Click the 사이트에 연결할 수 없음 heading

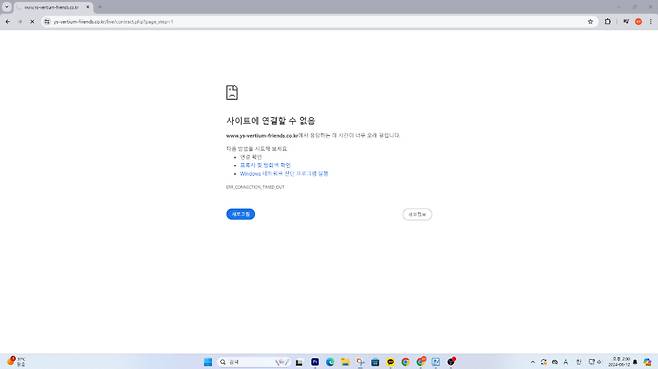point(271,121)
